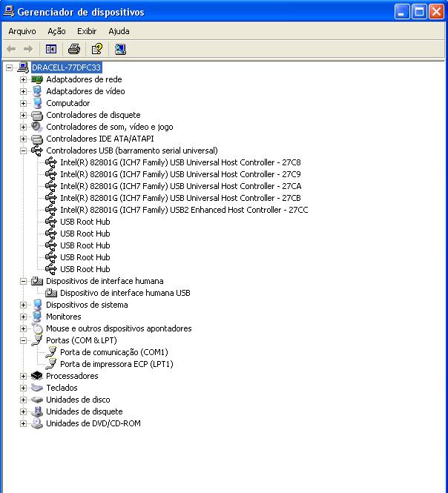This screenshot has height=493, width=448.
Task: Click the CD icon beside Unidades de DVD/CD-ROM
Action: click(37, 423)
